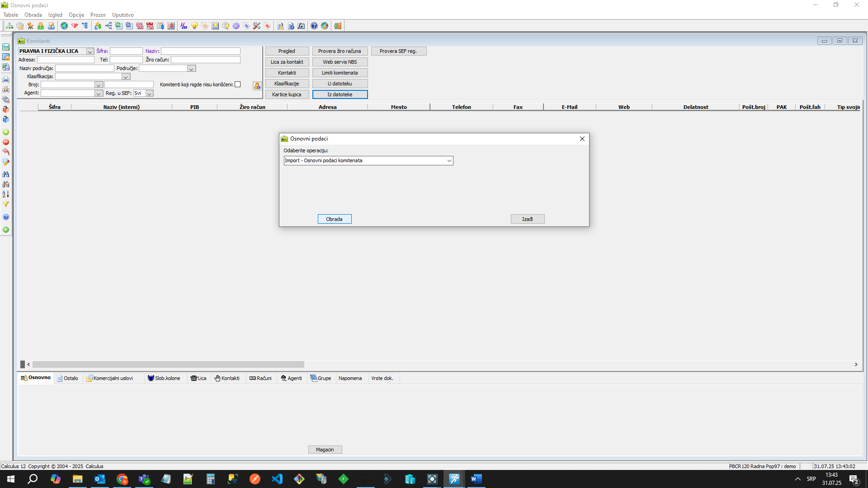Click the fx formula toolbar icon
The height and width of the screenshot is (488, 868).
[x=301, y=26]
